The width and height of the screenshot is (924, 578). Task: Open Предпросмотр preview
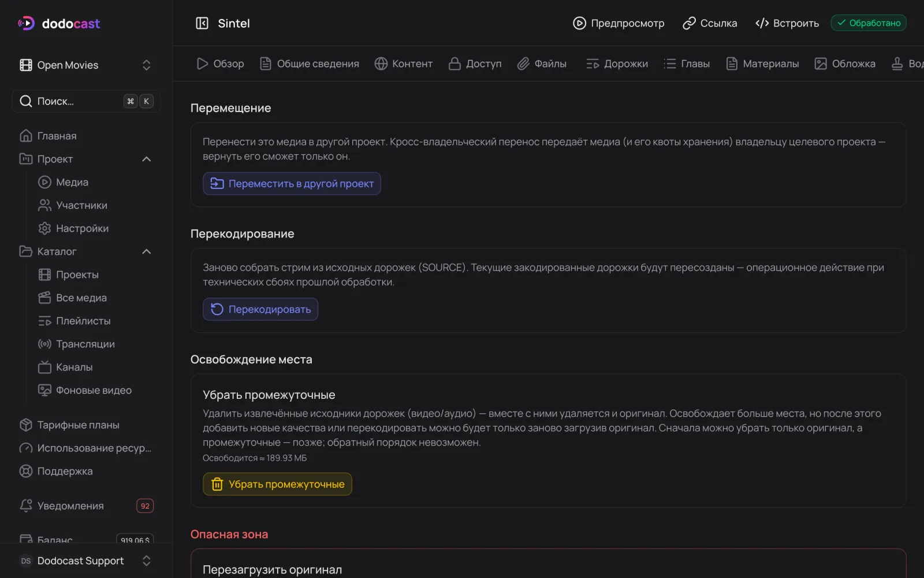coord(619,23)
